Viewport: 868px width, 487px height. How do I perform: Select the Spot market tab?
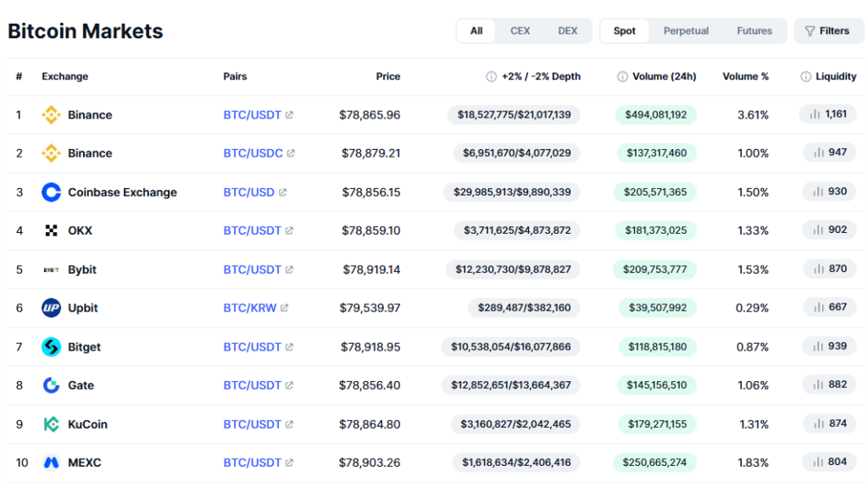[x=625, y=31]
